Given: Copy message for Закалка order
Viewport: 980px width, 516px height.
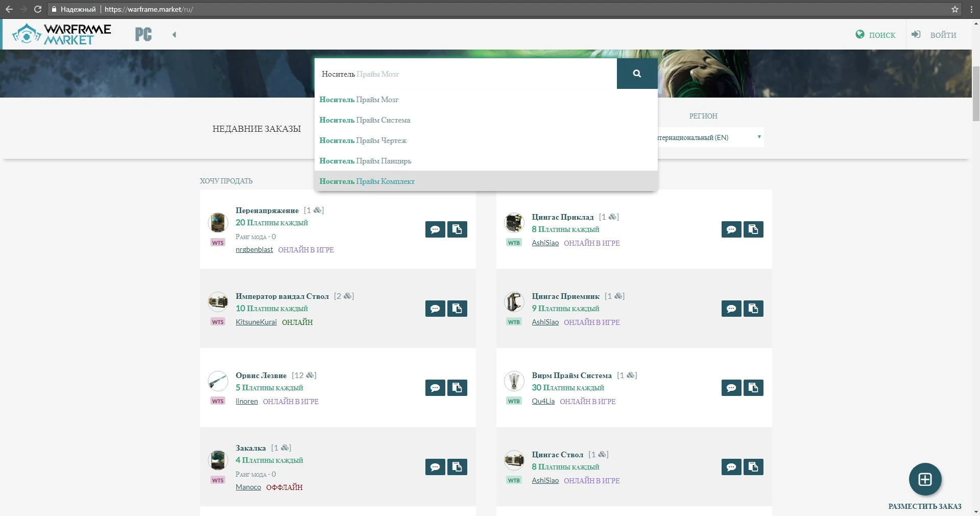Looking at the screenshot, I should pos(457,467).
